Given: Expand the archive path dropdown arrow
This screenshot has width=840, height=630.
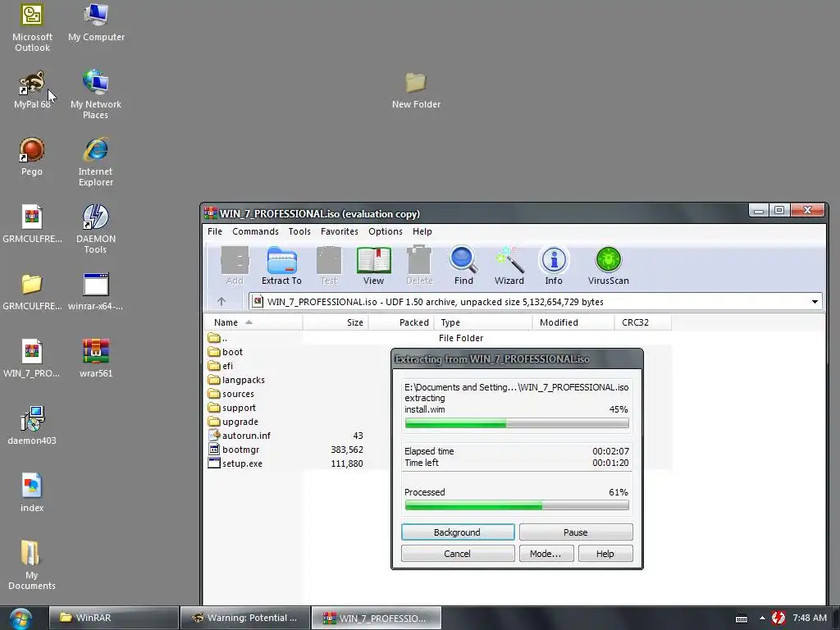Looking at the screenshot, I should pyautogui.click(x=815, y=302).
